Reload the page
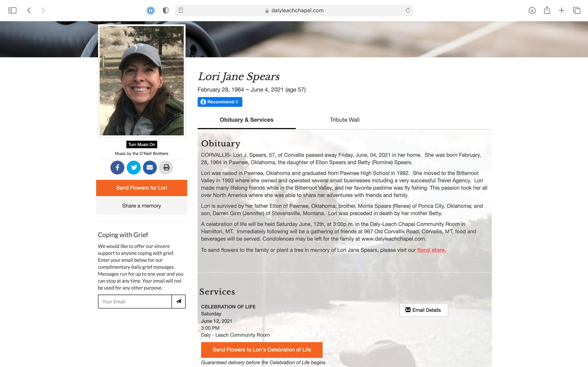Viewport: 588px width, 367px height. point(408,10)
